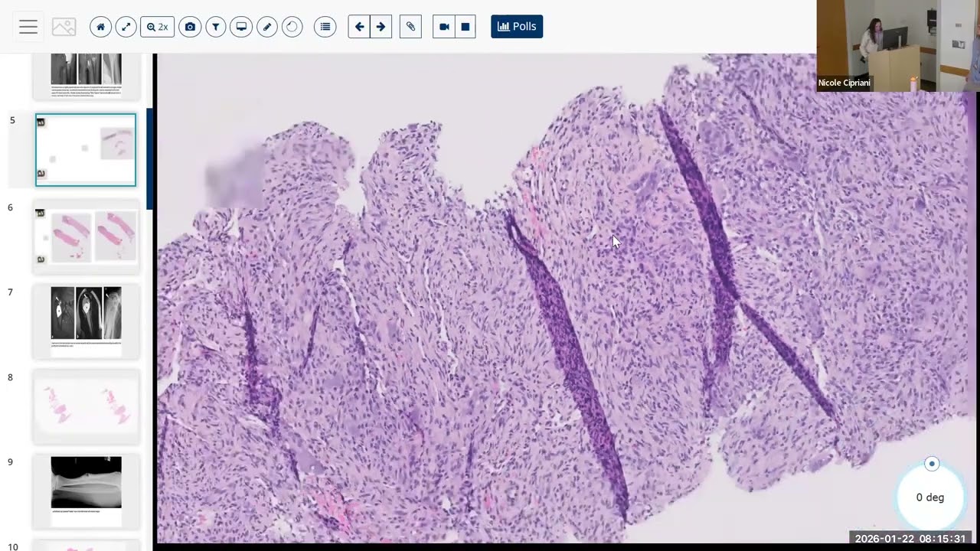This screenshot has width=980, height=551.
Task: Select slide 8 thumbnail
Action: pos(86,406)
